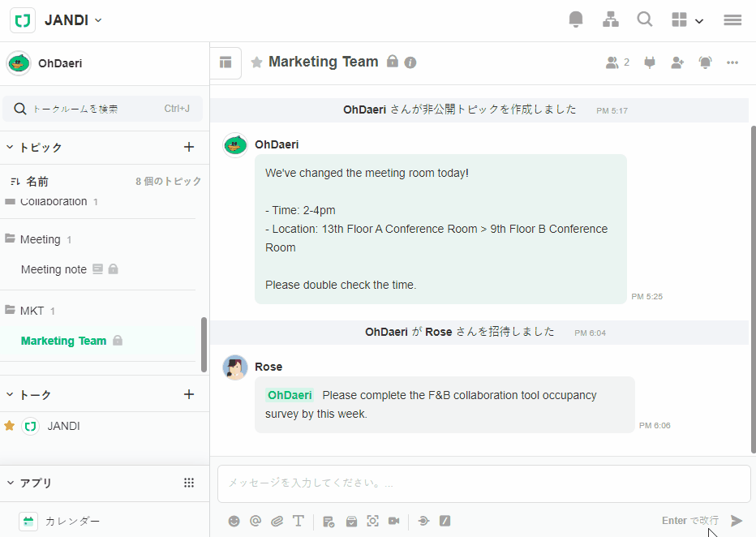Click the emoji picker icon
Image resolution: width=756 pixels, height=537 pixels.
[x=234, y=521]
